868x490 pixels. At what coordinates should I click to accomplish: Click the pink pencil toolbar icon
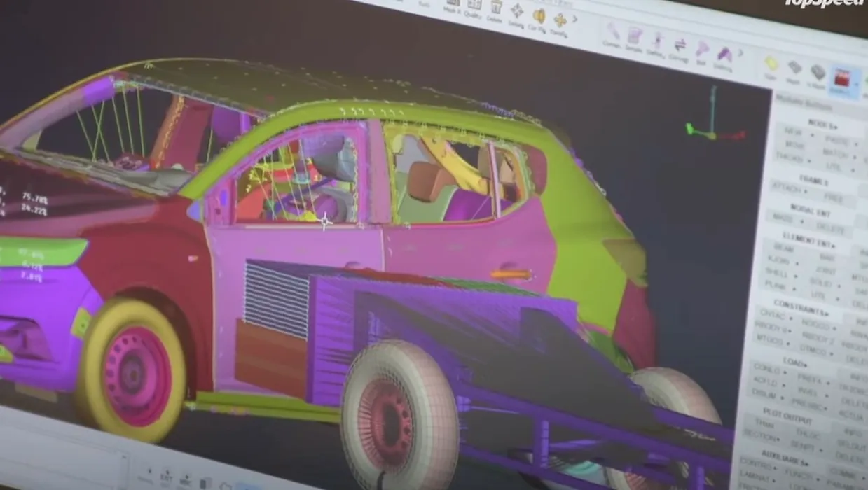tap(613, 31)
